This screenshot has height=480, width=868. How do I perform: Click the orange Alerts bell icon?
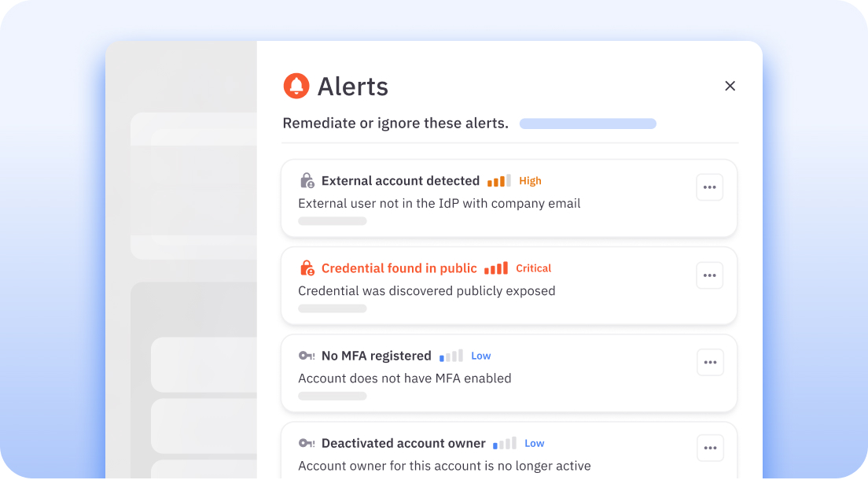point(296,86)
